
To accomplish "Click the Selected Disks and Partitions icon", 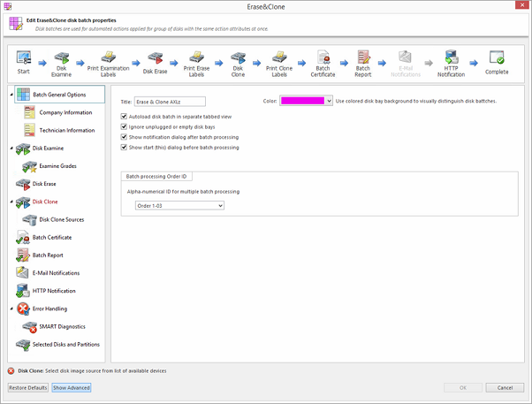I will (x=23, y=345).
